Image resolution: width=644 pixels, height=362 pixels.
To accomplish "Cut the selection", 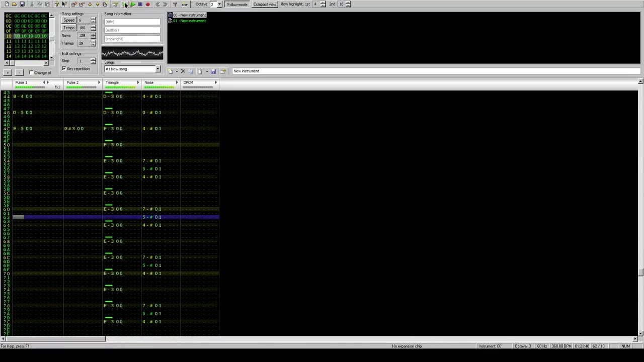I will (32, 4).
